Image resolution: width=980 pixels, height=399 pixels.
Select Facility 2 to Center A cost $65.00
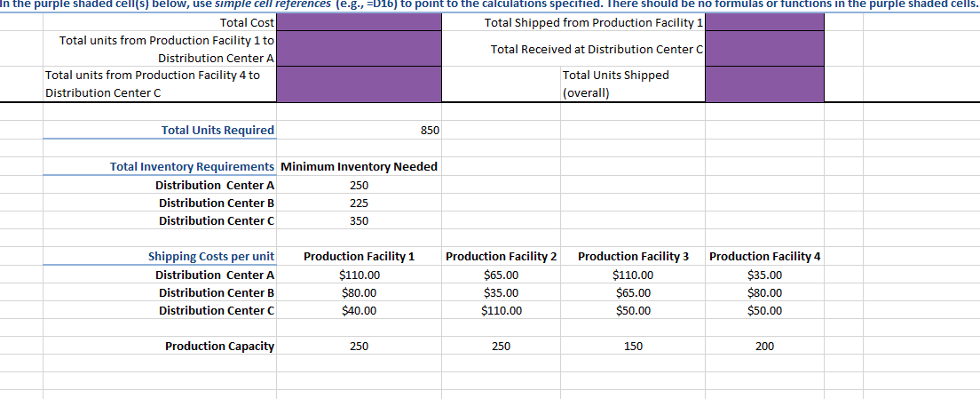(501, 275)
